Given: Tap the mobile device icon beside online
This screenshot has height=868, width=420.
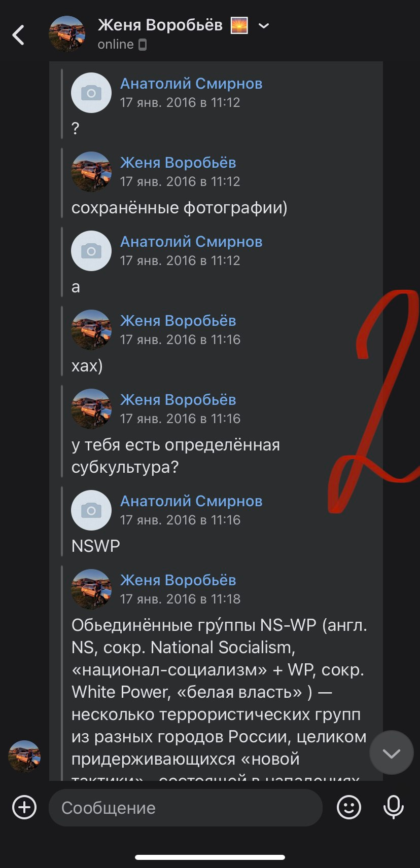Looking at the screenshot, I should tap(143, 45).
